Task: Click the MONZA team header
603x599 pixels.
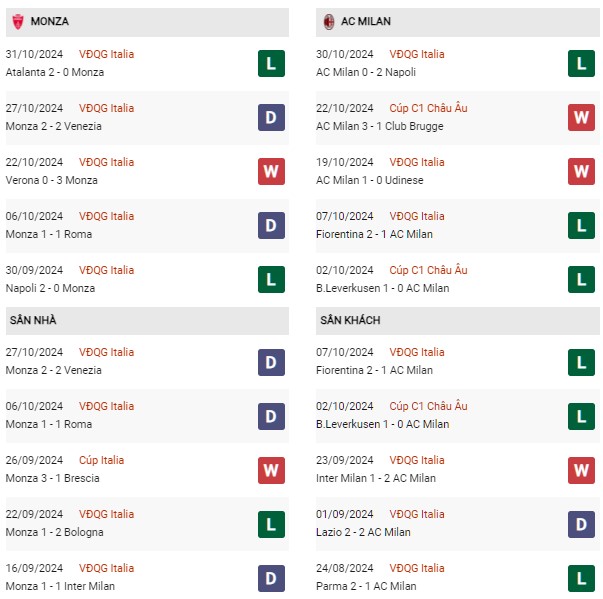Action: point(147,22)
